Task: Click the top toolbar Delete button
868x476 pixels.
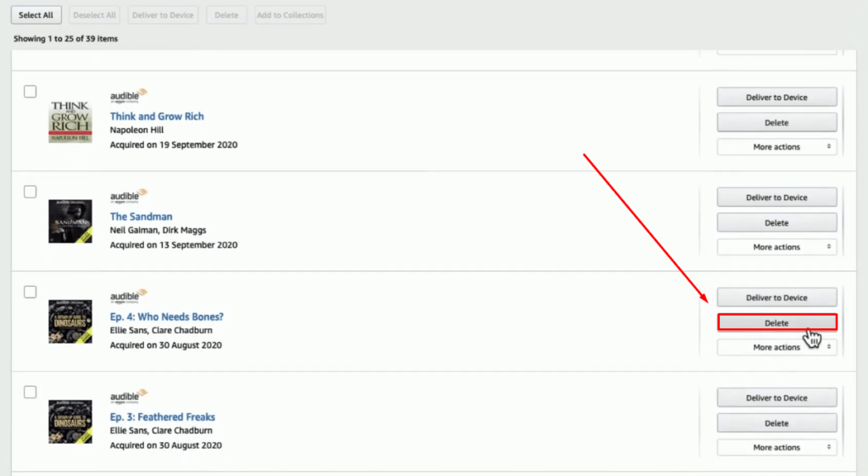Action: (226, 15)
